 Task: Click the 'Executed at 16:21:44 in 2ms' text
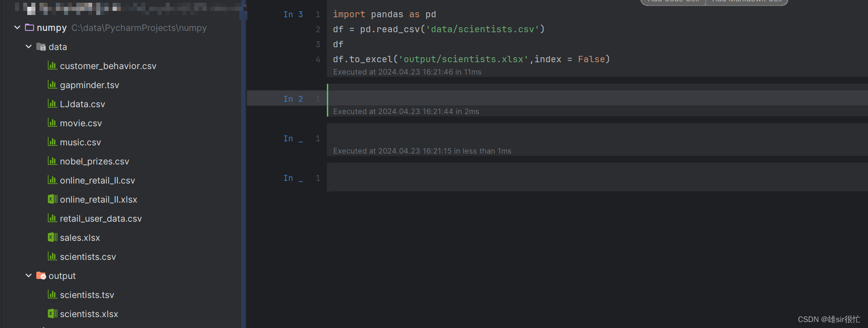406,111
